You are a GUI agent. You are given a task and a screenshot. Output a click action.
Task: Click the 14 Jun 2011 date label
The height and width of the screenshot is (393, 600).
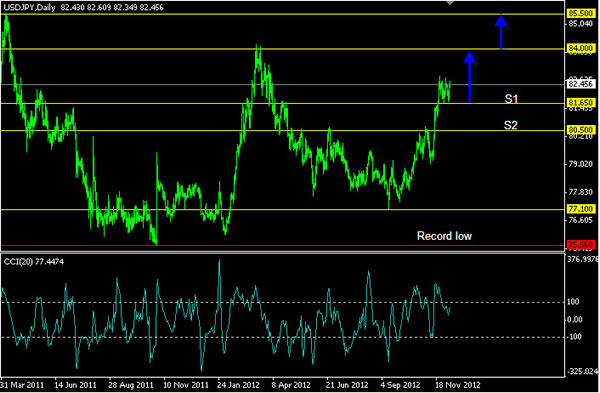[x=75, y=385]
